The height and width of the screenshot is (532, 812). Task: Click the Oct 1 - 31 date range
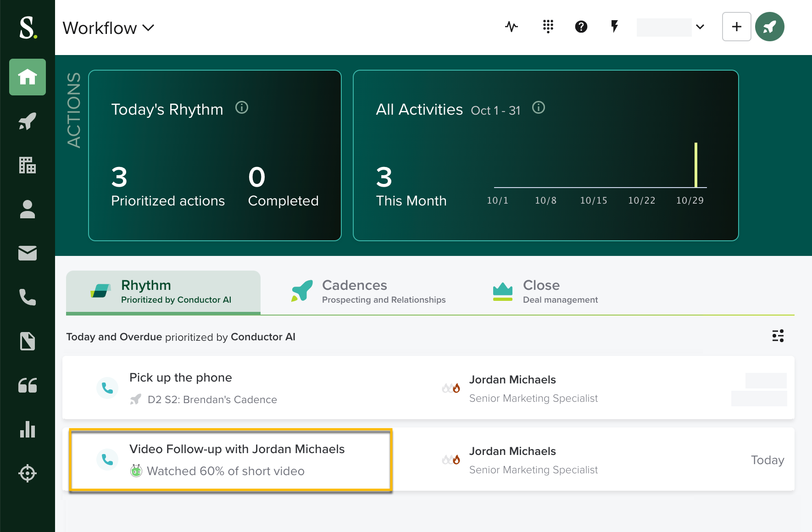click(495, 111)
